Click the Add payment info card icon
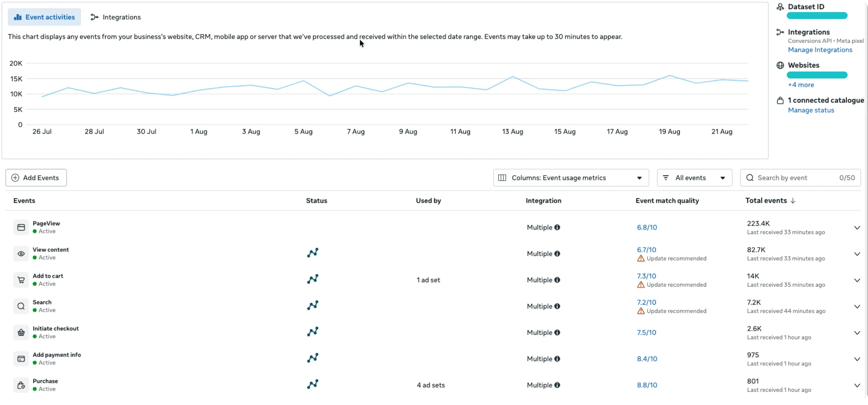Viewport: 868px width, 405px height. (x=21, y=359)
